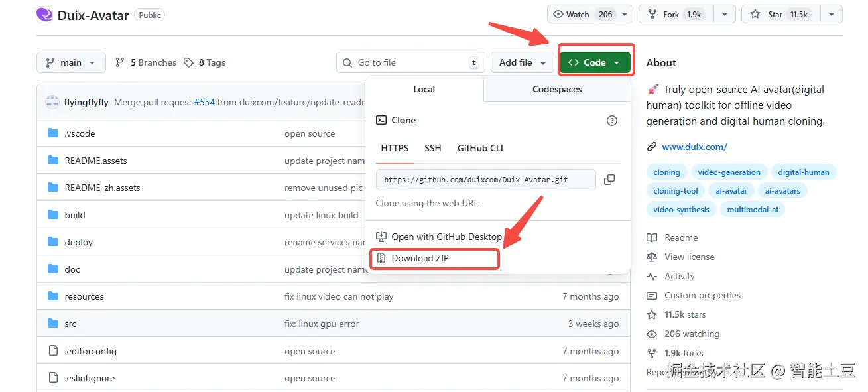The width and height of the screenshot is (868, 392).
Task: Click the video-synthesis topic tag
Action: 681,210
